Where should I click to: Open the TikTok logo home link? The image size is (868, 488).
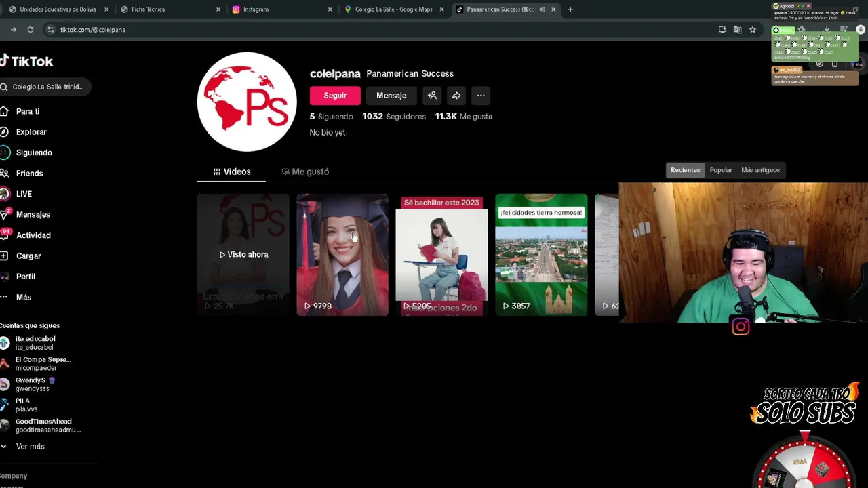(x=26, y=61)
